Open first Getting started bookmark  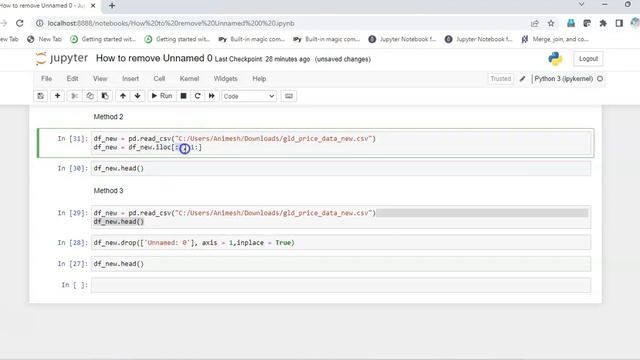click(103, 39)
